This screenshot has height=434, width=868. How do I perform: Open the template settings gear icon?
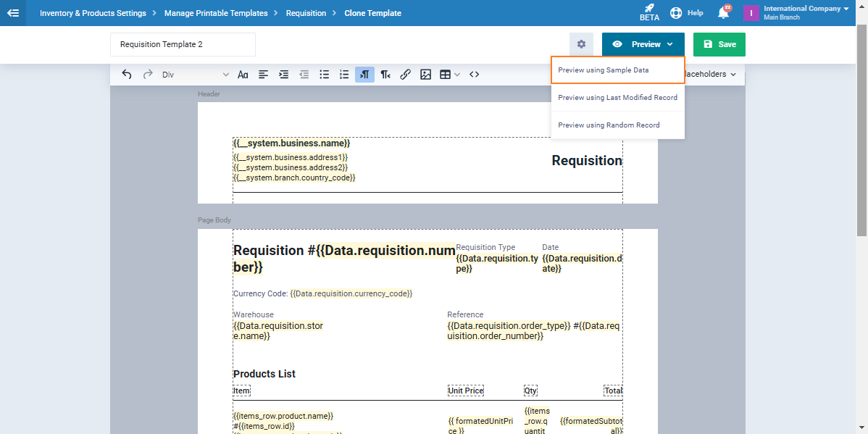581,44
